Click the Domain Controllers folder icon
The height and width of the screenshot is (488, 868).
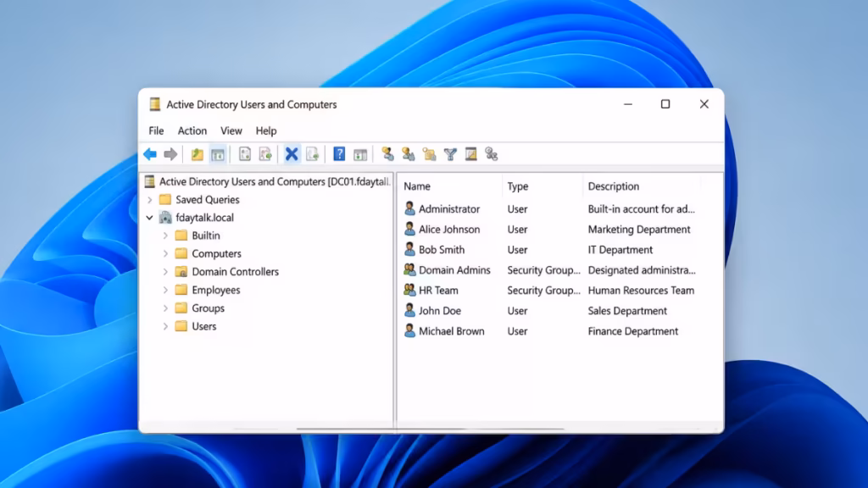click(x=181, y=272)
